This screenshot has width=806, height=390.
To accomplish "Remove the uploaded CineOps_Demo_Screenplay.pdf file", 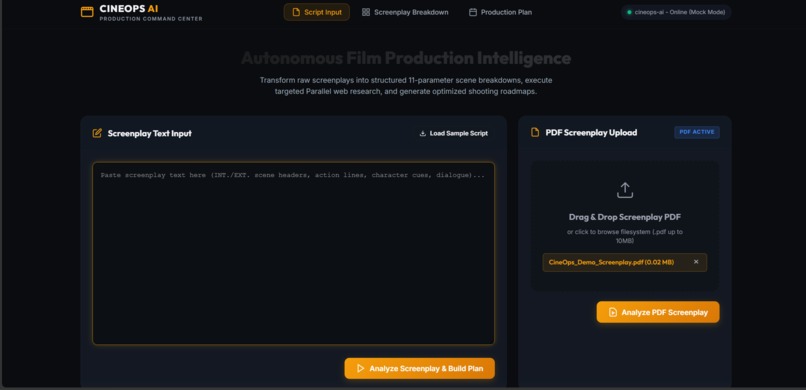I will 696,262.
